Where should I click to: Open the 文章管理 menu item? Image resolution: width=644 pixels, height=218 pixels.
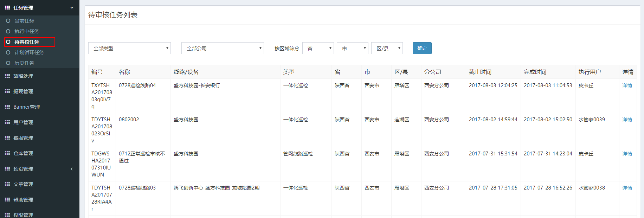coord(23,184)
